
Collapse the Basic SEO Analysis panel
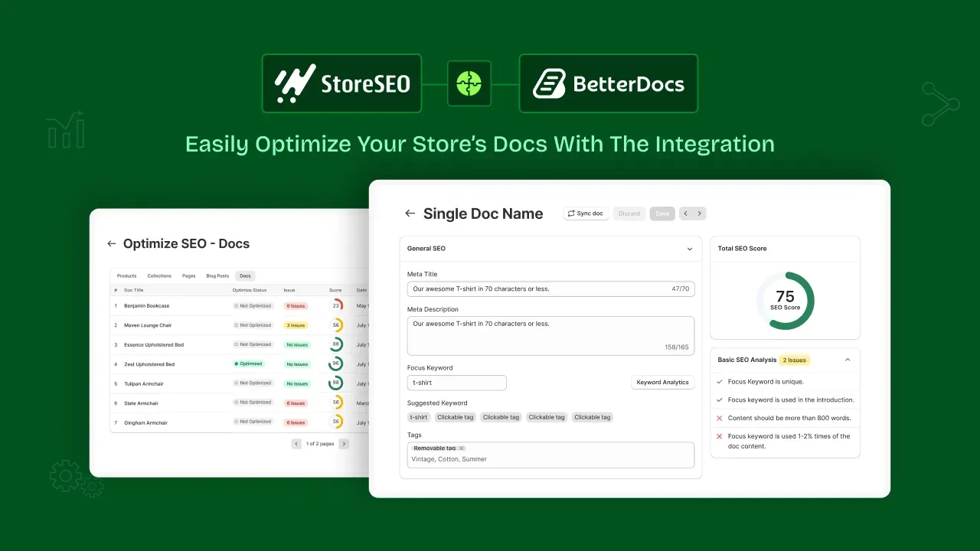(x=848, y=360)
